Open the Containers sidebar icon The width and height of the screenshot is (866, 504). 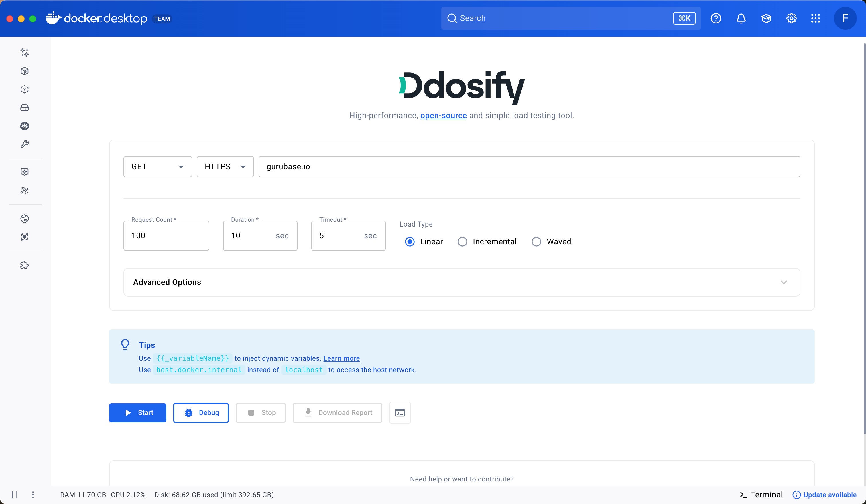click(x=24, y=71)
